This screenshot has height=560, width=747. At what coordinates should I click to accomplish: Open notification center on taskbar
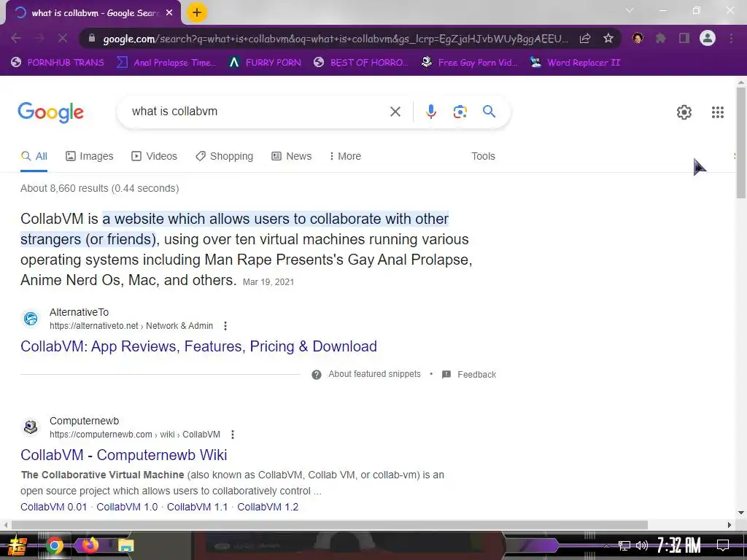(723, 545)
